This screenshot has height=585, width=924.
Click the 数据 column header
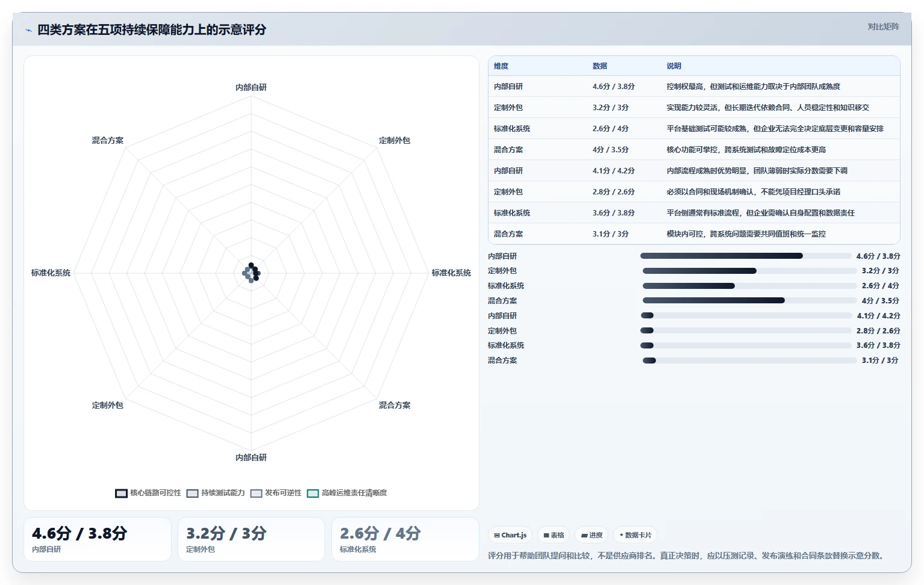[x=600, y=66]
